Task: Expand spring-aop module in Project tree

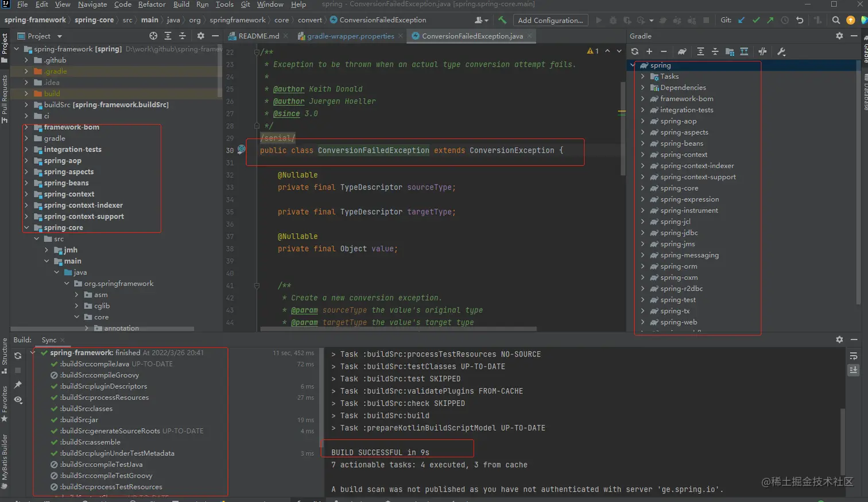Action: point(26,161)
